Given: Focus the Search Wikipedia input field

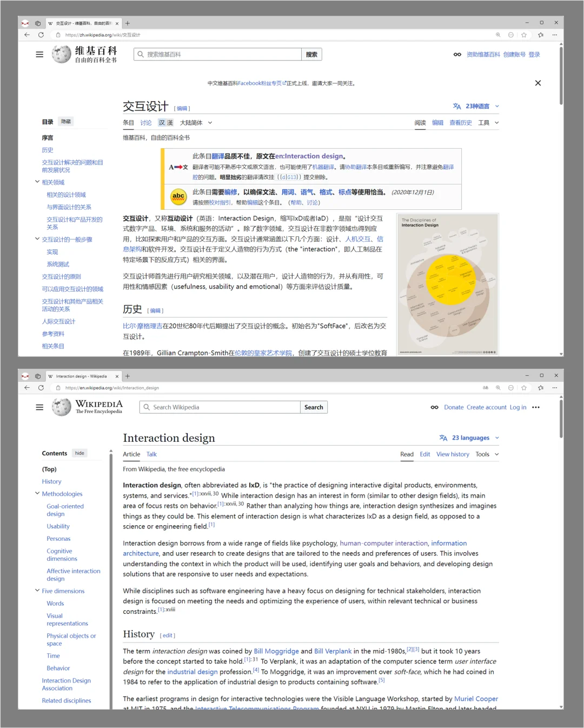Looking at the screenshot, I should 220,407.
